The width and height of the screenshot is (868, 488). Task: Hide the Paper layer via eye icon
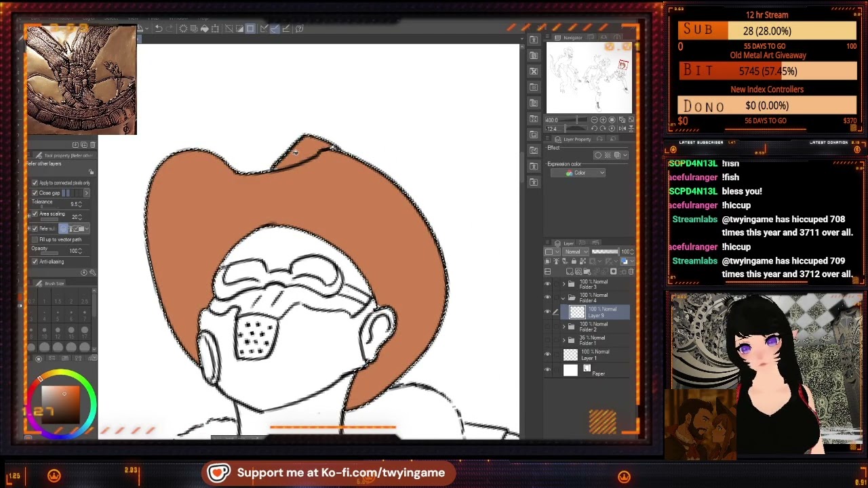click(548, 369)
